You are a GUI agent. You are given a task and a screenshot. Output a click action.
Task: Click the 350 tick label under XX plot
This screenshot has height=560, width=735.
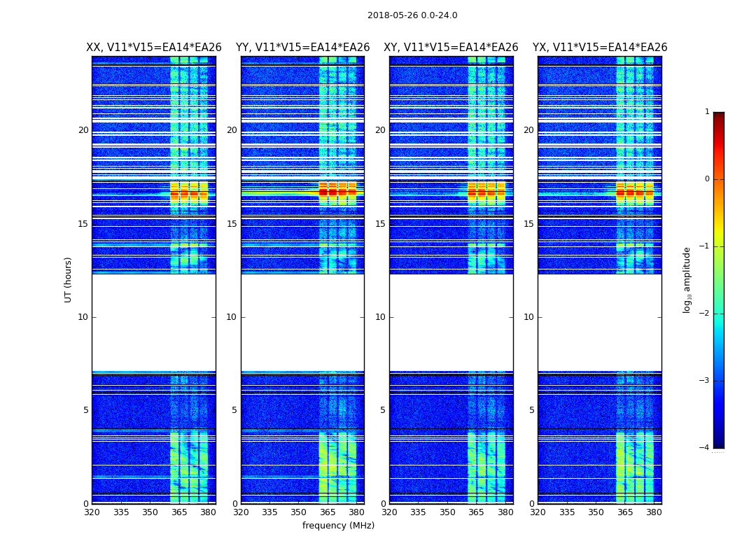pos(150,512)
